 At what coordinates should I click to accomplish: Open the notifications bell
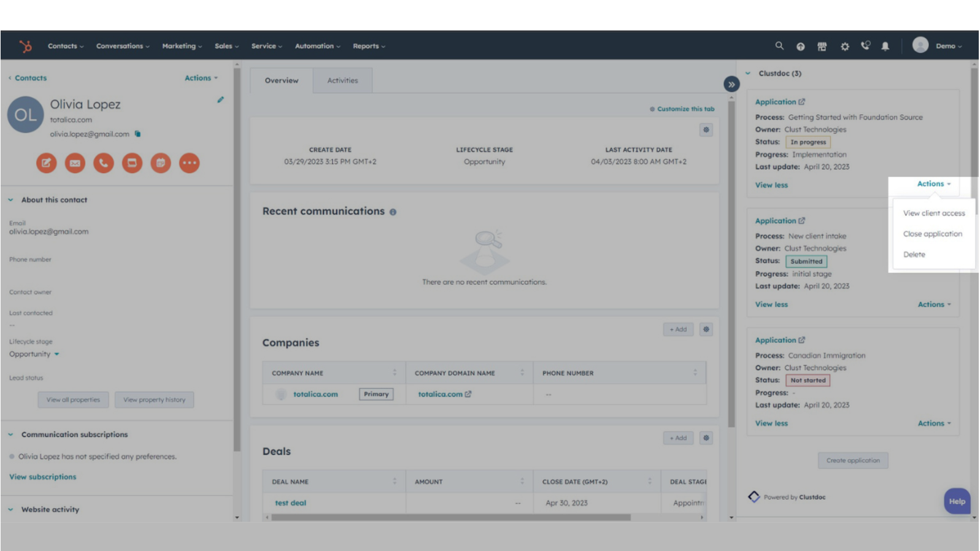[x=885, y=47]
